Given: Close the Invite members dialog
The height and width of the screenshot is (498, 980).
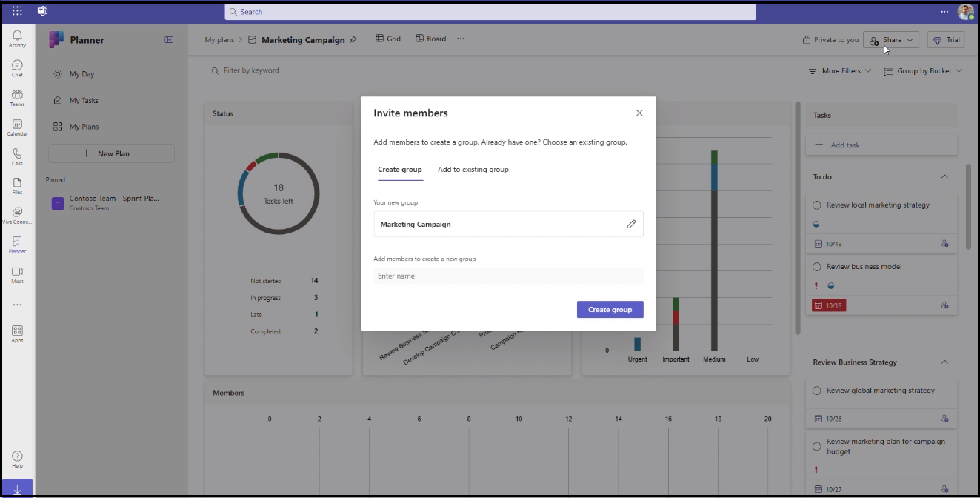Looking at the screenshot, I should click(639, 113).
